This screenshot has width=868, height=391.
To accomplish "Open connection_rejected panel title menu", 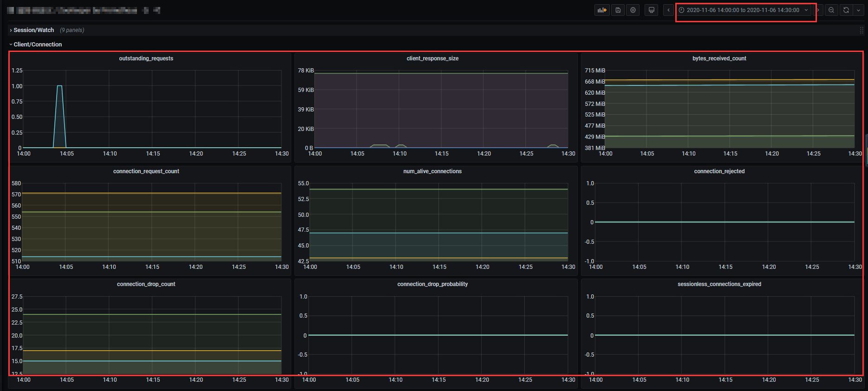I will [719, 171].
